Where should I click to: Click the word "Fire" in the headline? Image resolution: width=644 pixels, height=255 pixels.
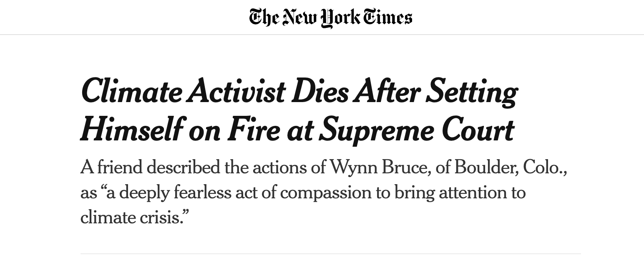254,130
